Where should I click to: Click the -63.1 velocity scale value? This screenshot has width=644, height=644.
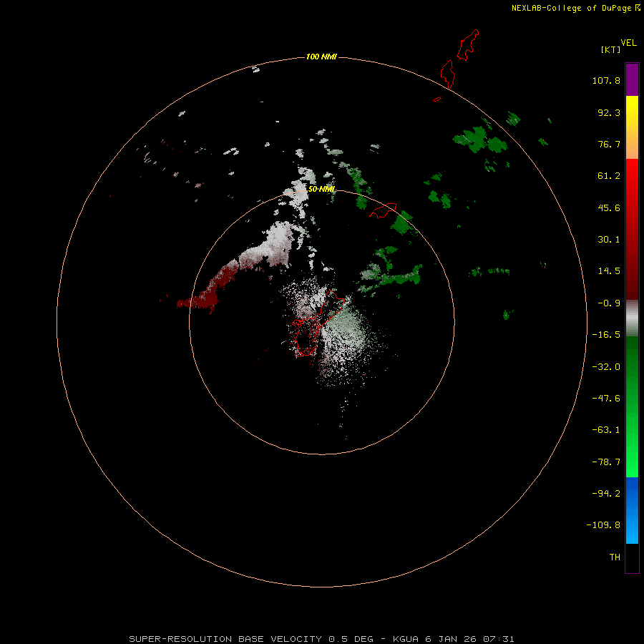[x=606, y=430]
